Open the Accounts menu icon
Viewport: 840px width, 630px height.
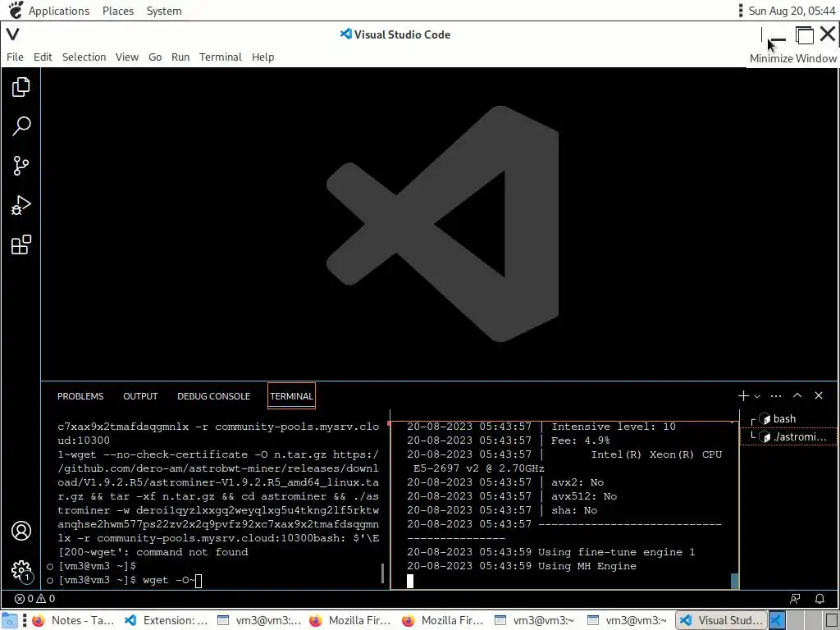(x=21, y=531)
